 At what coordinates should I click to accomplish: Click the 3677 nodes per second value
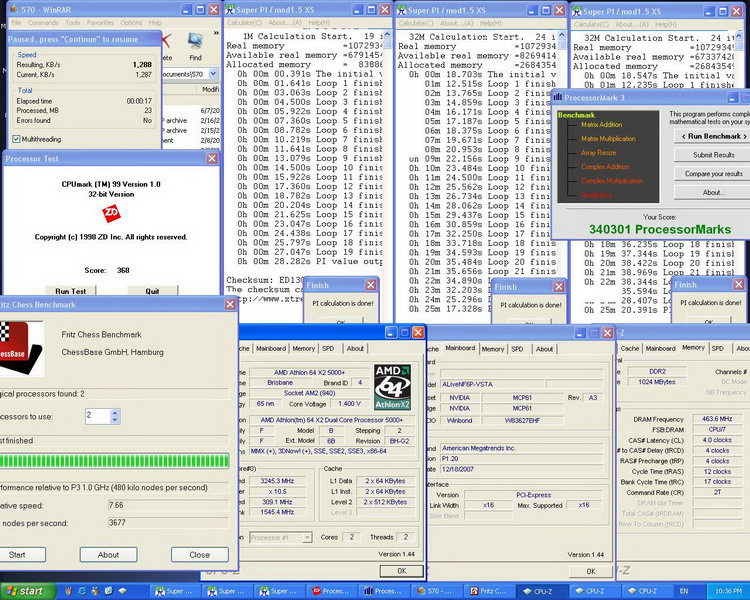(168, 523)
